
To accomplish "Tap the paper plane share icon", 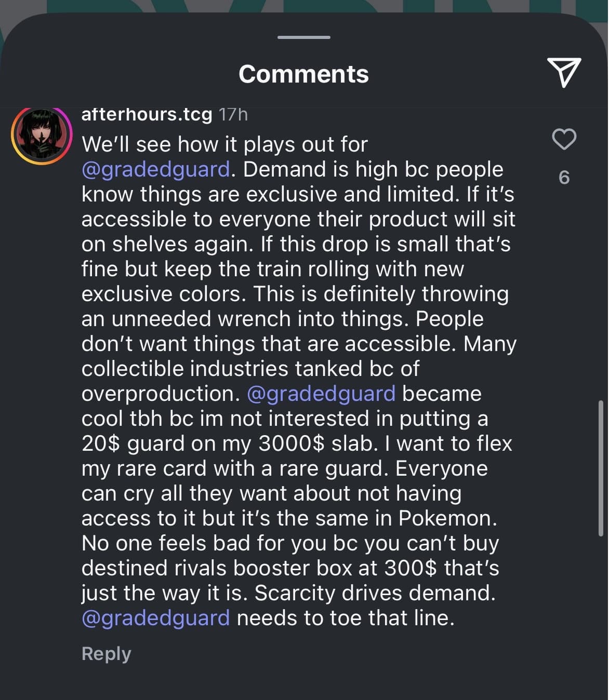I will [564, 73].
